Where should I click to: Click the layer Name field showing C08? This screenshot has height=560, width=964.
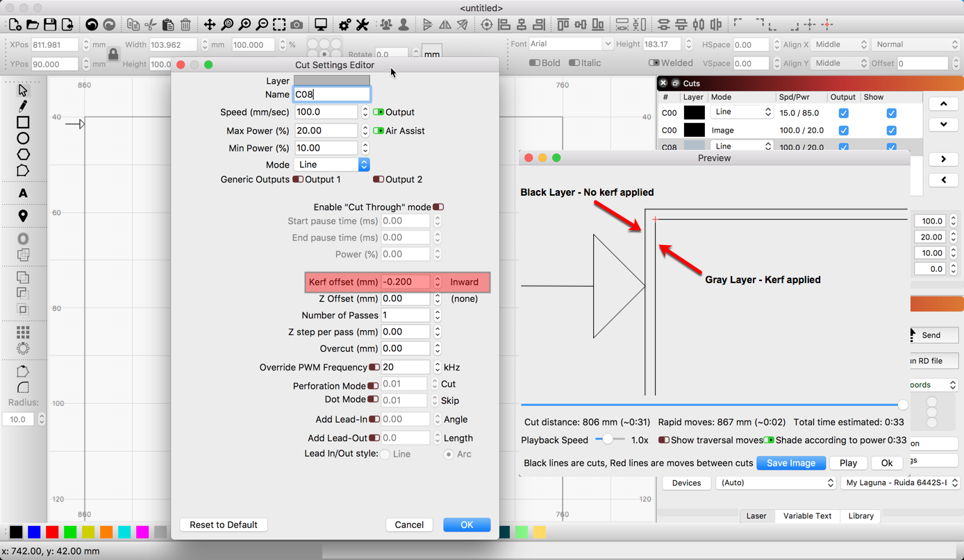[x=331, y=94]
